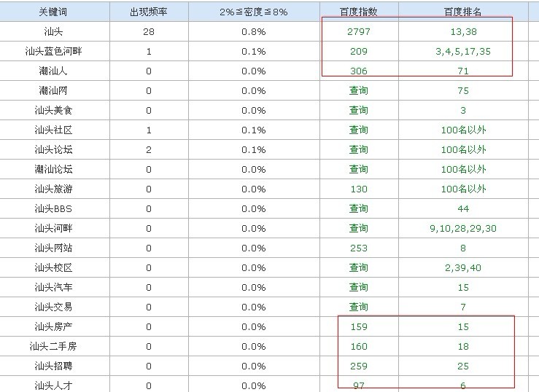The height and width of the screenshot is (392, 539).
Task: Click ranking 44 for 汕头BBS
Action: [463, 208]
